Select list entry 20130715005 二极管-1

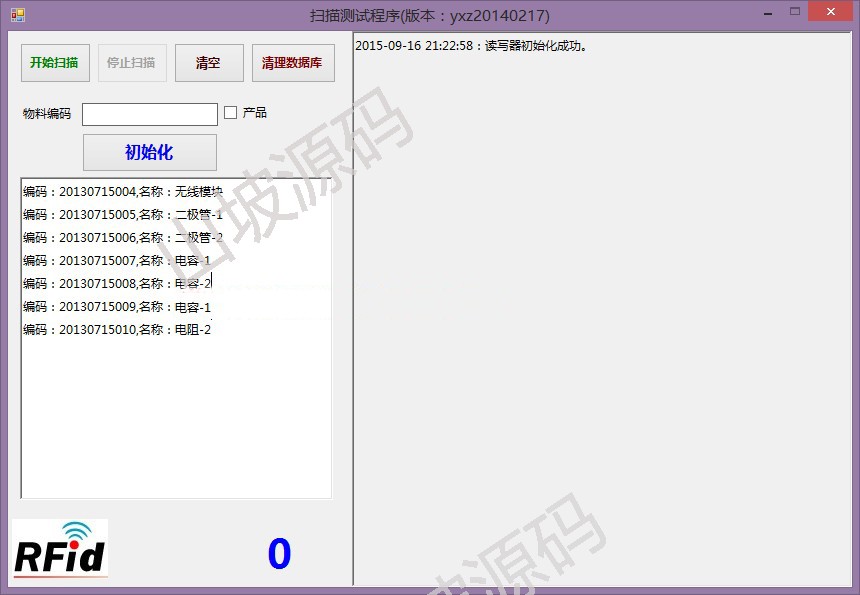(122, 215)
